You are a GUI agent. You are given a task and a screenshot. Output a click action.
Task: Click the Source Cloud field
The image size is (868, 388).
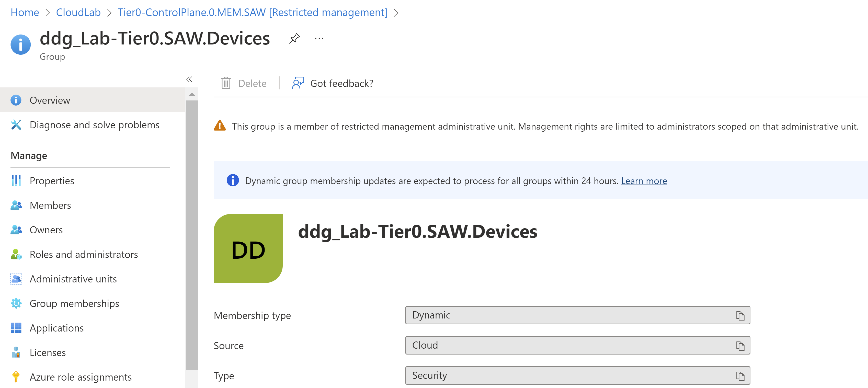click(x=578, y=346)
